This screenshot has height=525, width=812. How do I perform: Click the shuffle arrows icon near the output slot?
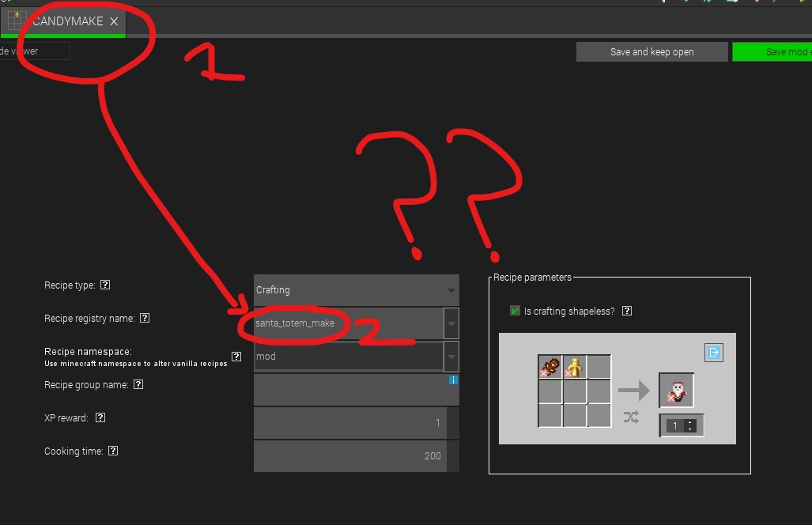631,417
